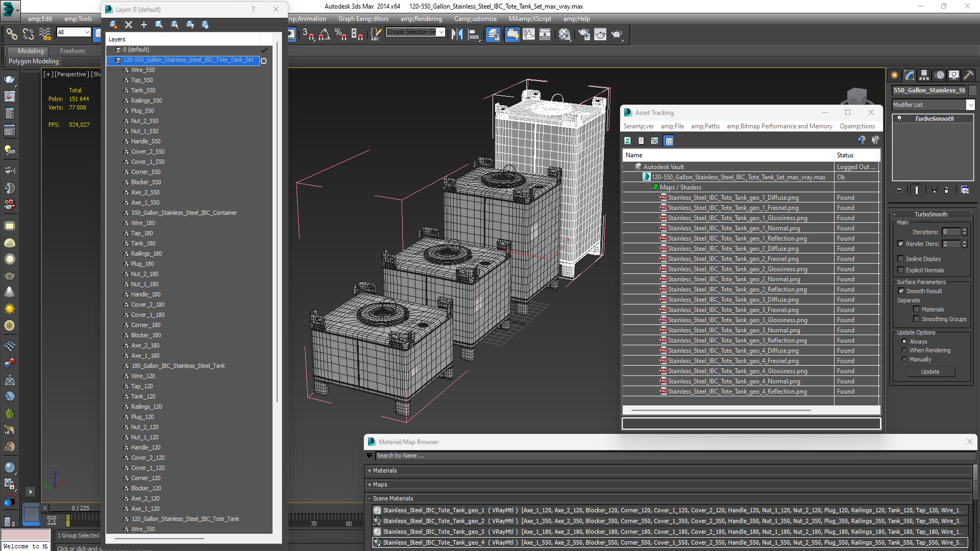
Task: Click the Polygon Modeling panel button
Action: click(x=34, y=61)
